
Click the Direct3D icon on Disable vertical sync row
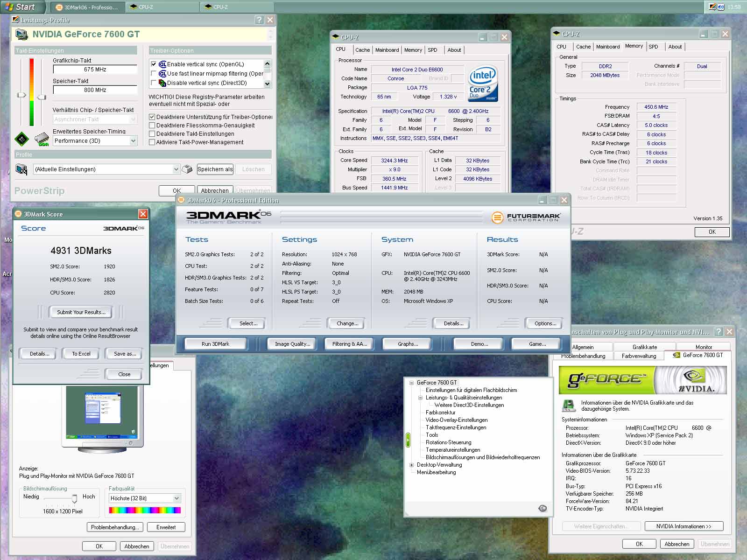(x=162, y=83)
